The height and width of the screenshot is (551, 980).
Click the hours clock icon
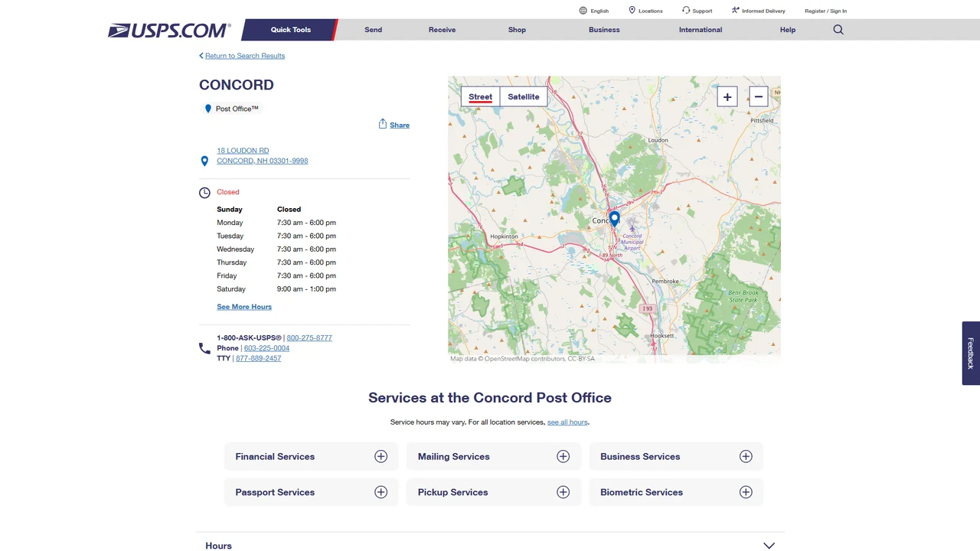[204, 193]
